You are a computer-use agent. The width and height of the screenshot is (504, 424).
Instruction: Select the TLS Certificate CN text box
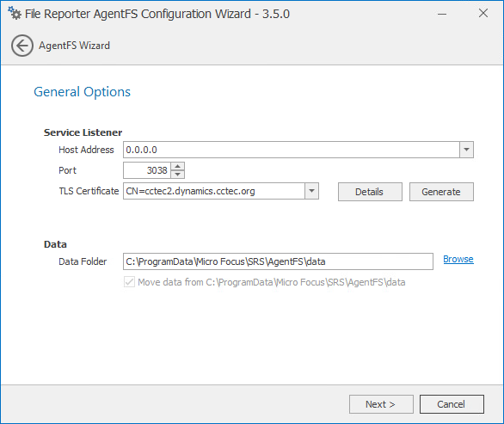(214, 191)
